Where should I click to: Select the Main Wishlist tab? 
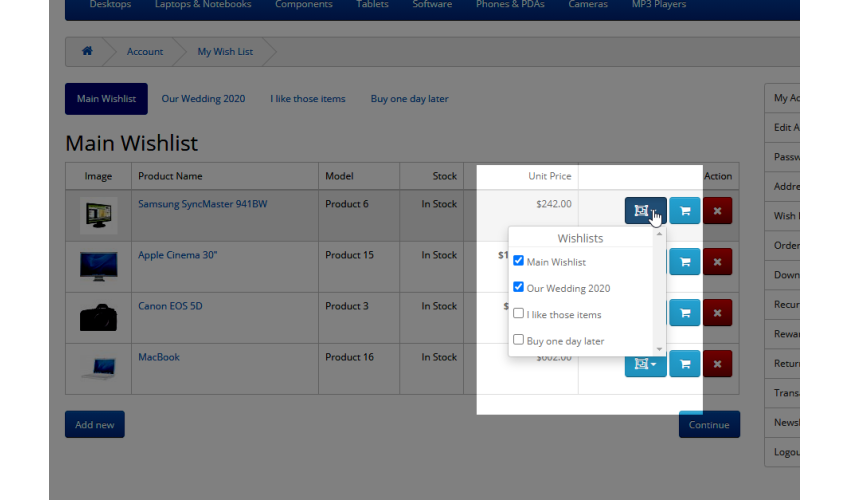coord(106,99)
